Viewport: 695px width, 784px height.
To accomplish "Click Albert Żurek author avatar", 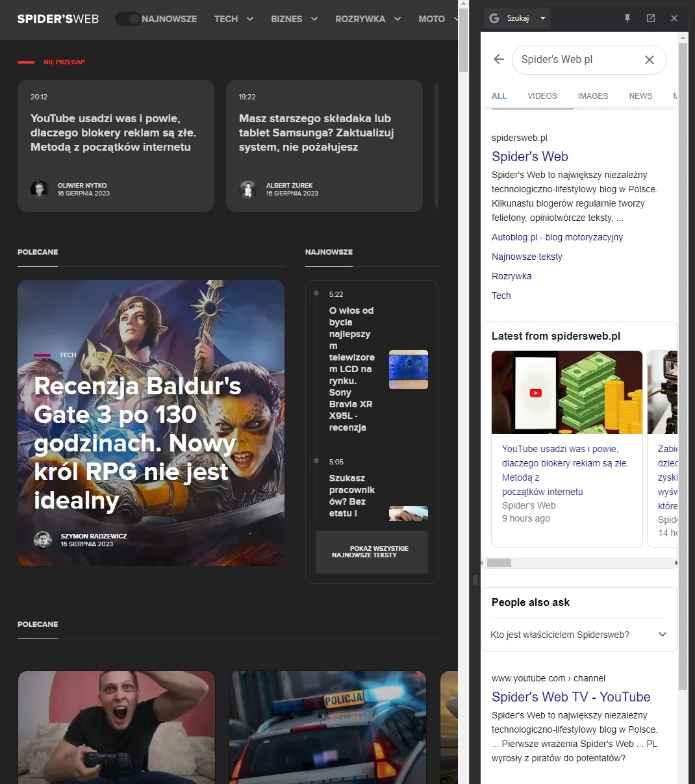I will (248, 189).
